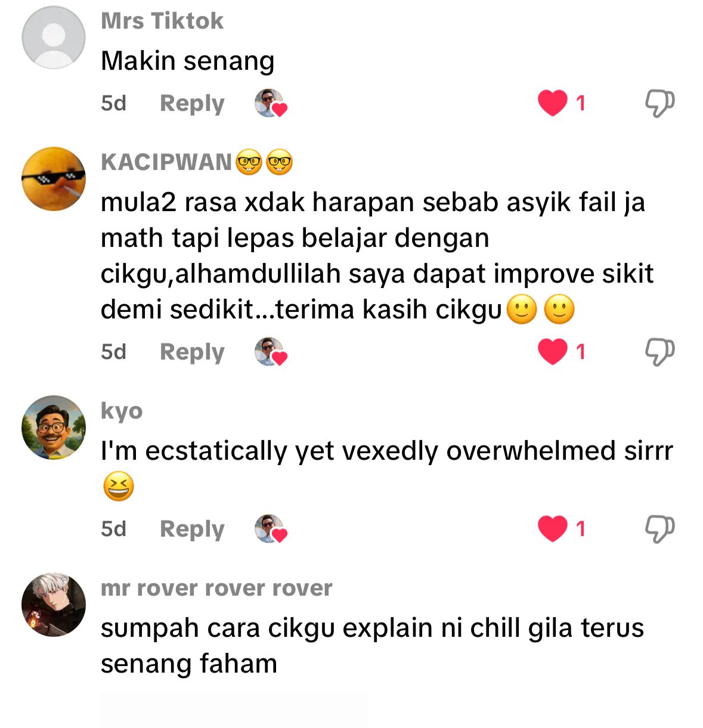Reply to KACIPWAN's math comment
The height and width of the screenshot is (728, 703).
coord(192,352)
